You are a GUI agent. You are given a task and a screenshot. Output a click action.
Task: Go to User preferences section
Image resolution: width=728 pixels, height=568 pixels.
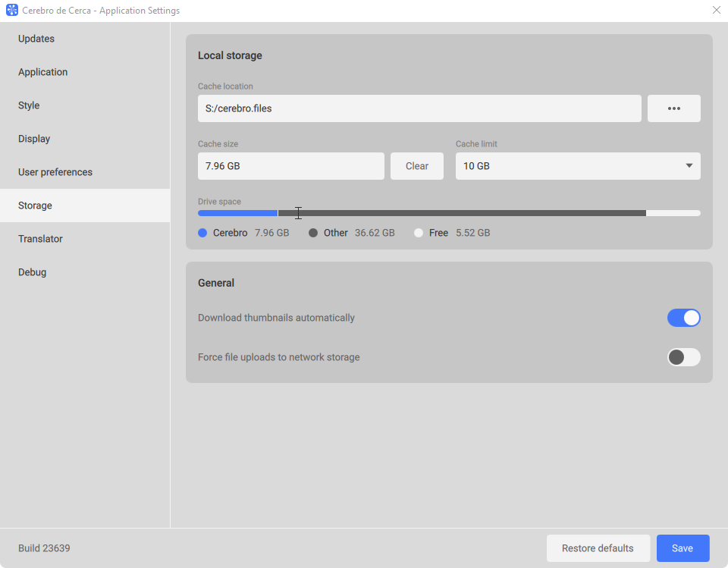coord(55,172)
